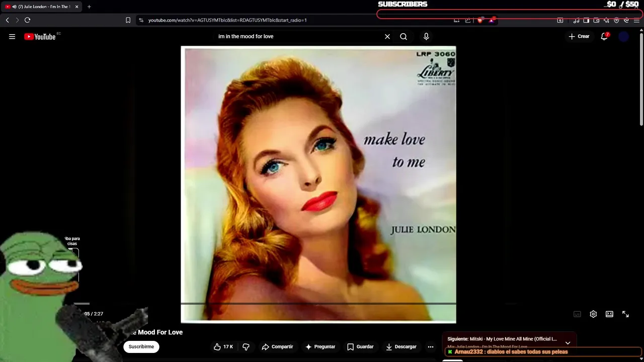This screenshot has height=362, width=644.
Task: Go back with the browser back arrow
Action: pyautogui.click(x=7, y=20)
